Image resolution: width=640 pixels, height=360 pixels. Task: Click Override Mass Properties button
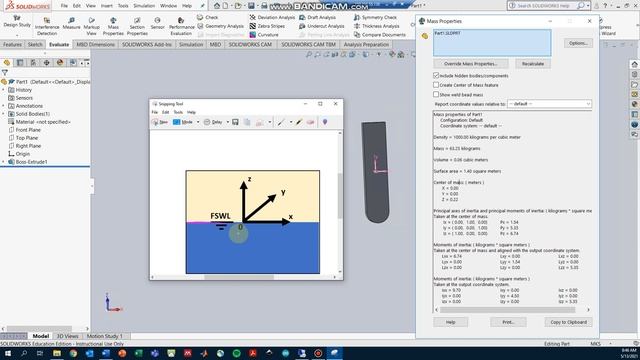click(471, 64)
